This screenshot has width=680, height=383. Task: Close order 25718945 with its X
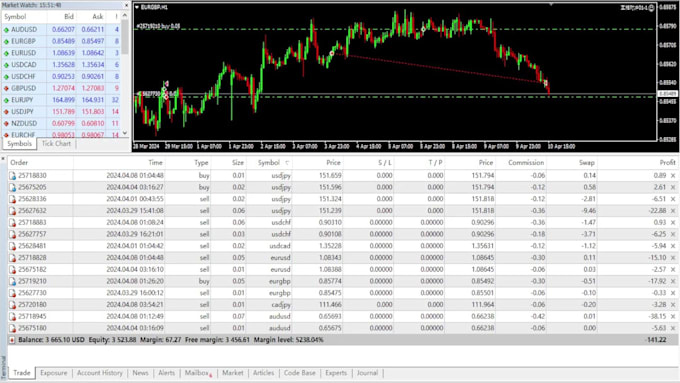pos(673,316)
